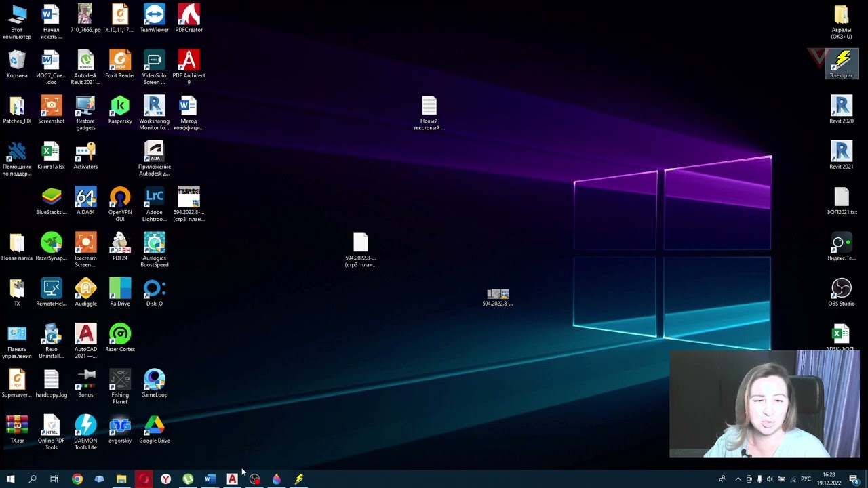868x488 pixels.
Task: Select the Книга1.xlsx Excel file
Action: click(52, 155)
